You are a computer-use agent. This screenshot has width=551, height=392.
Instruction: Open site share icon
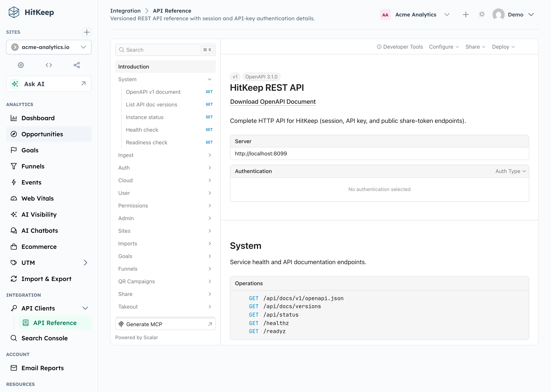point(77,65)
